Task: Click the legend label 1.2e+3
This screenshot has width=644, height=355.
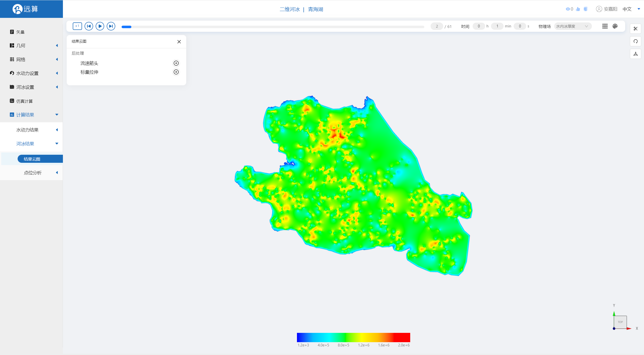Action: [x=303, y=345]
